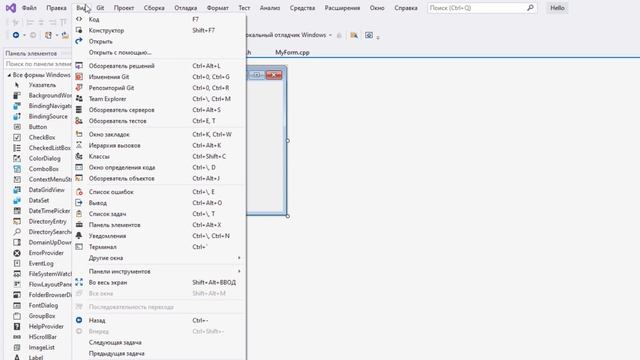Select the Указатель pointer in toolbox
This screenshot has width=640, height=360.
click(42, 85)
